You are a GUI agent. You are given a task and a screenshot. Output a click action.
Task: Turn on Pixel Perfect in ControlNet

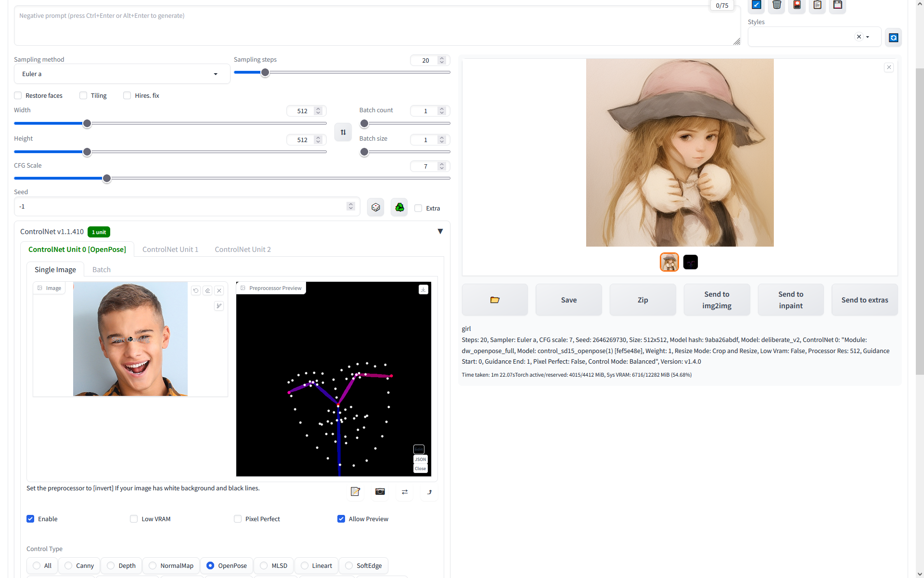click(237, 519)
